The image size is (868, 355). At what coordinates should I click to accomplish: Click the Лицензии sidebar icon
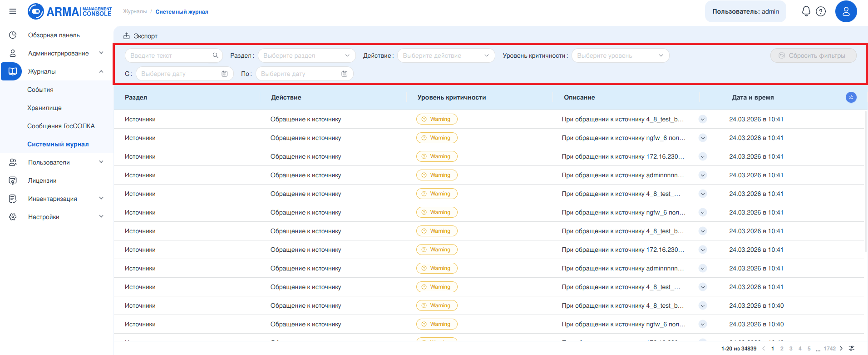(13, 180)
